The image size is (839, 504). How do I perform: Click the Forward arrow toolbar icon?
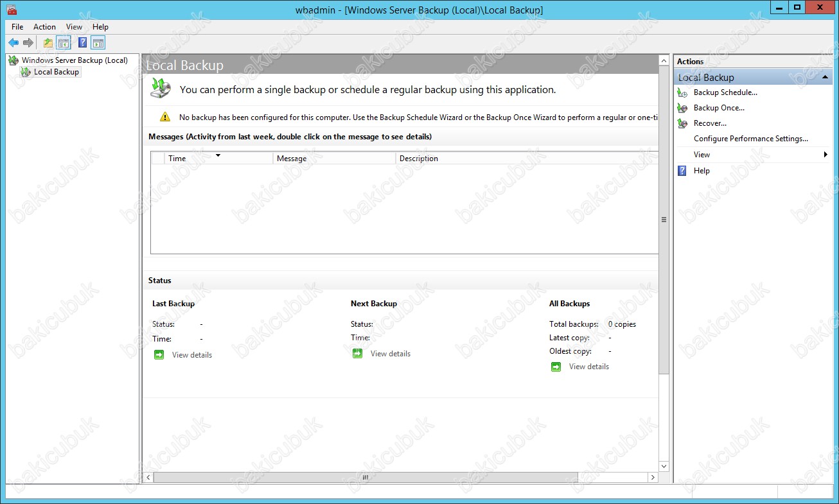[x=28, y=43]
